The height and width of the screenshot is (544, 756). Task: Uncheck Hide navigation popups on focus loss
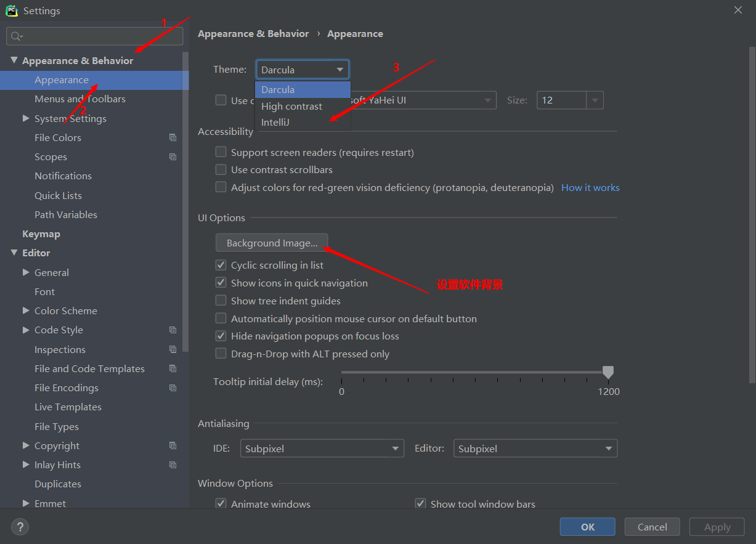[221, 336]
